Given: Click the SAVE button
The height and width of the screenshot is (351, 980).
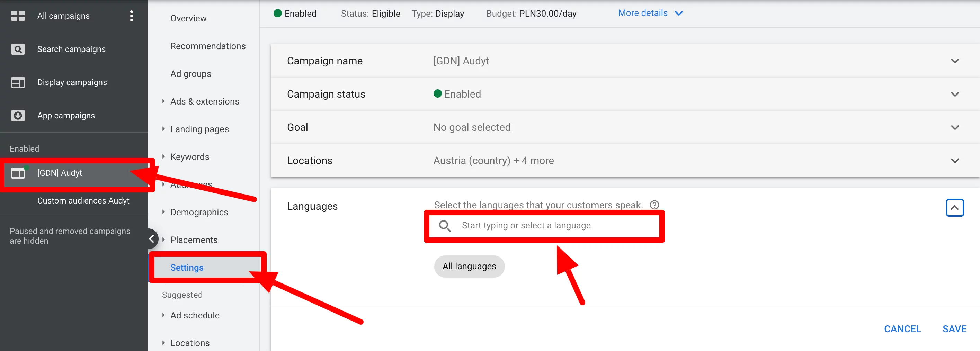Looking at the screenshot, I should tap(954, 329).
